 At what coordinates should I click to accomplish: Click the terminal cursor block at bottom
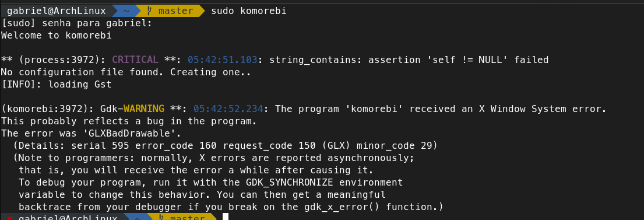tap(225, 216)
